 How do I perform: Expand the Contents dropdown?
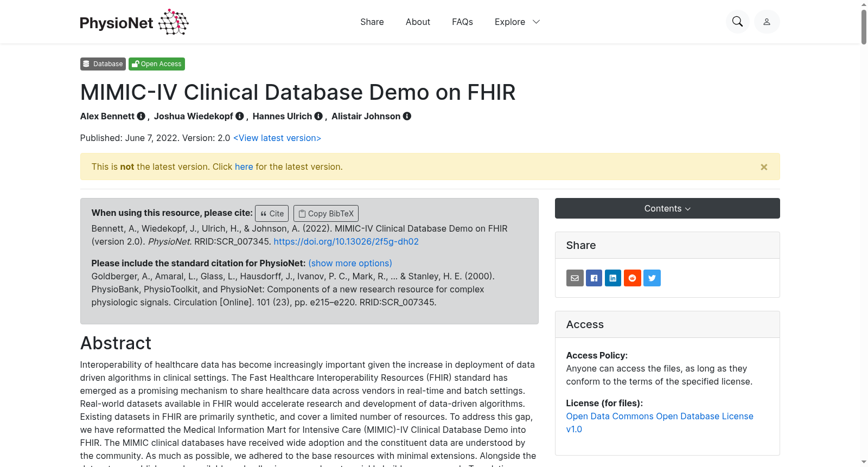point(667,208)
